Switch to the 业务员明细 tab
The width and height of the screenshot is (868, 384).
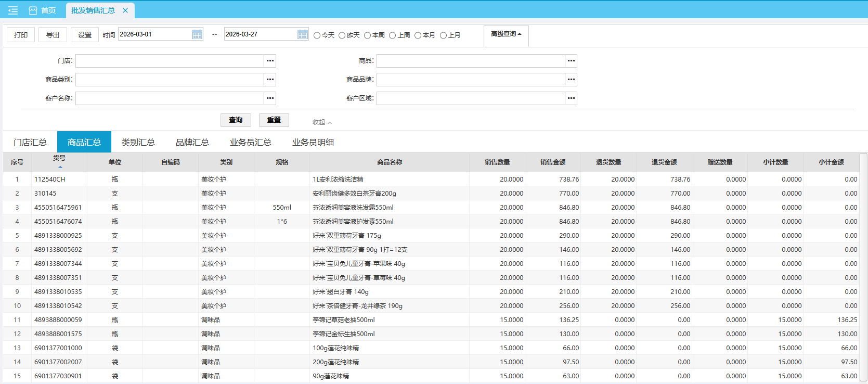point(313,142)
